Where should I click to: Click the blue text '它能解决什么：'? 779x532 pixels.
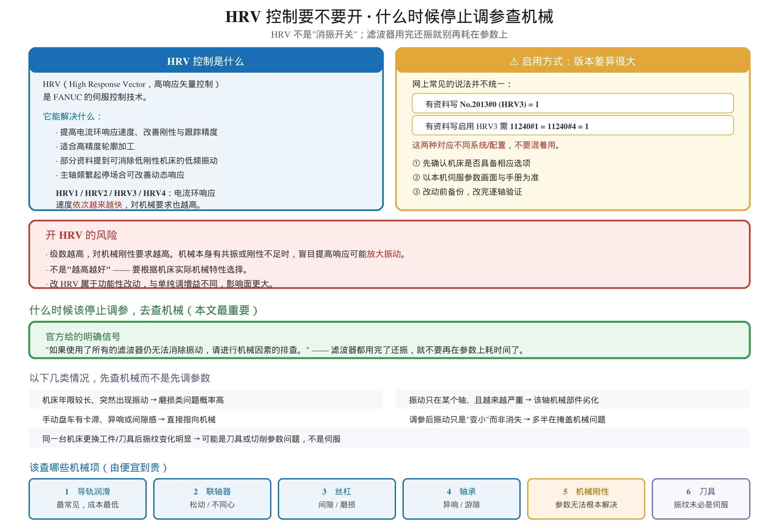point(72,116)
